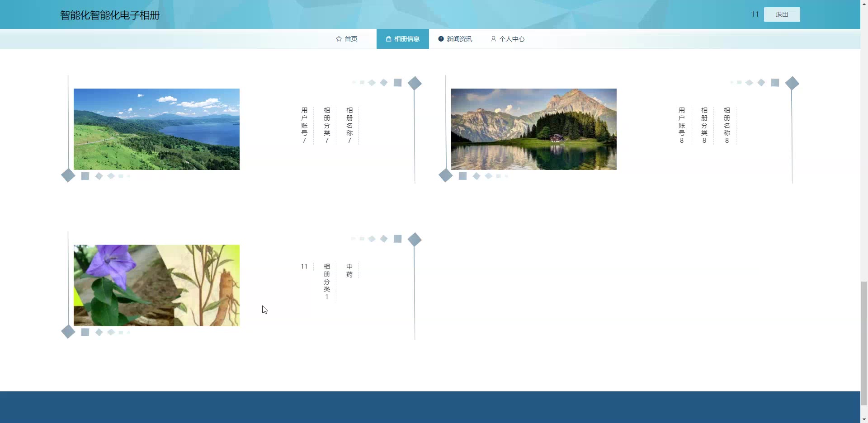Click the person icon beside 个人中心
The width and height of the screenshot is (868, 423).
pyautogui.click(x=493, y=39)
